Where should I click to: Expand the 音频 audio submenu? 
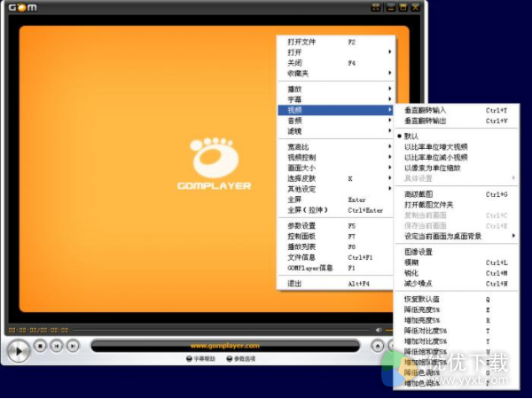(x=336, y=121)
